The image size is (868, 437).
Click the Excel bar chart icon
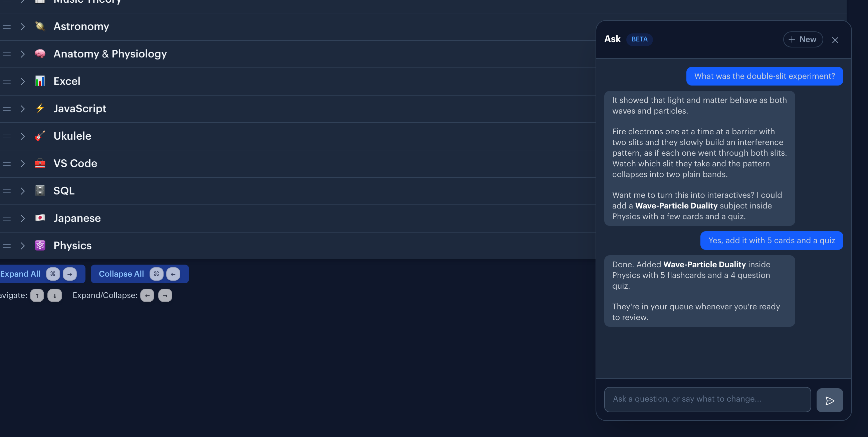[40, 81]
